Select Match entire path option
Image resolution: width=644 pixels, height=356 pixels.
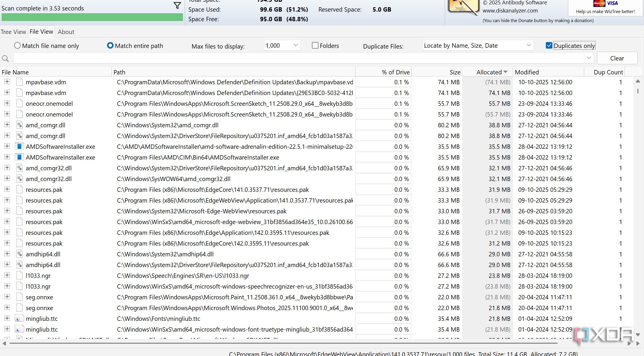click(x=135, y=46)
